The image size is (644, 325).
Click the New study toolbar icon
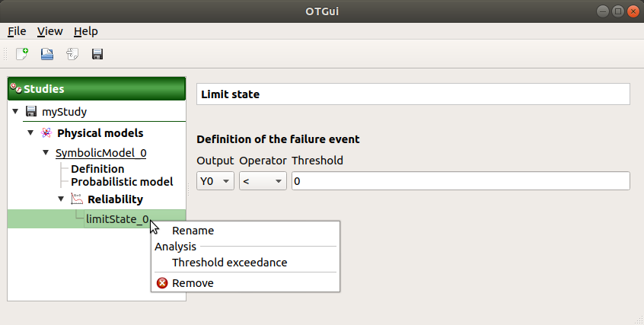pyautogui.click(x=22, y=54)
